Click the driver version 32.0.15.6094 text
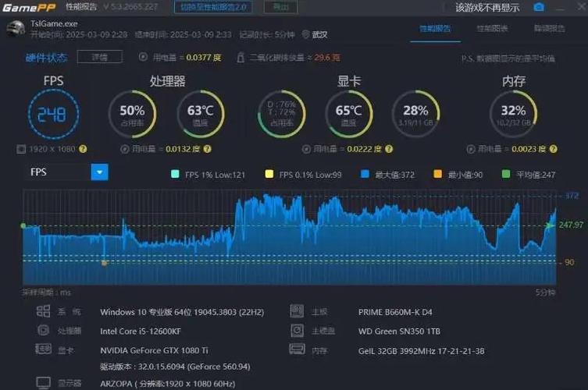The height and width of the screenshot is (390, 588). tap(175, 367)
